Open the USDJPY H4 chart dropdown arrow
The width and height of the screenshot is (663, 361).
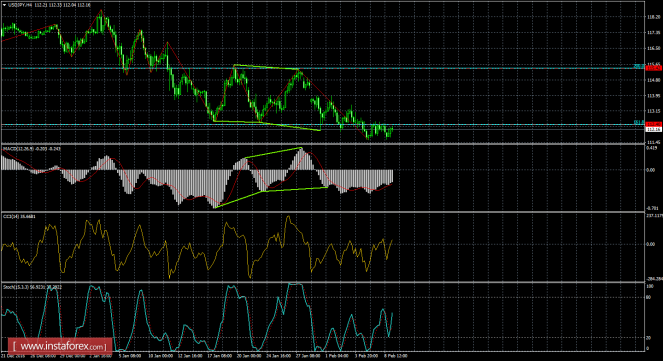[x=4, y=5]
